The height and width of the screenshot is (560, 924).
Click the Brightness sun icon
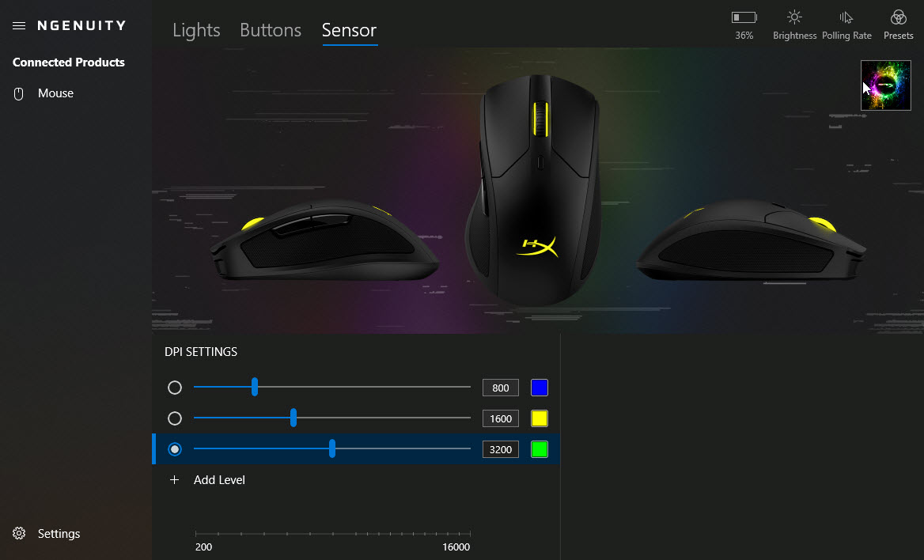(794, 17)
